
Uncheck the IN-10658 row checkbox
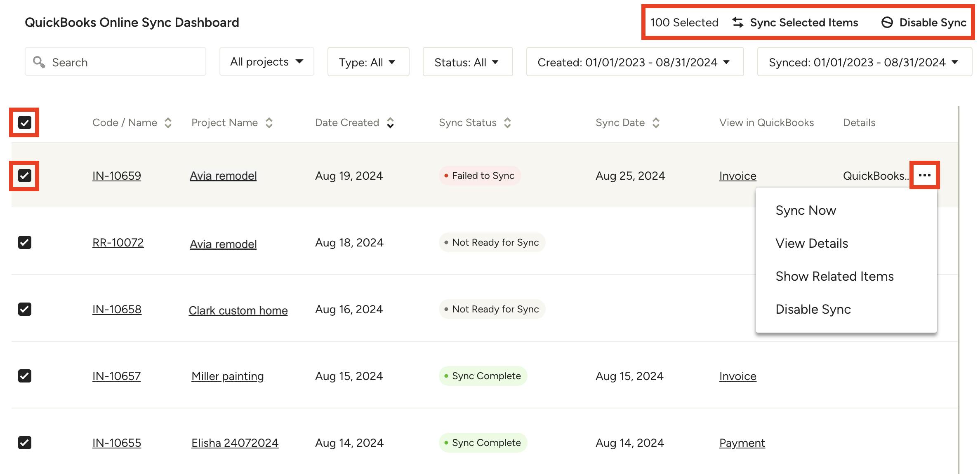pyautogui.click(x=25, y=309)
